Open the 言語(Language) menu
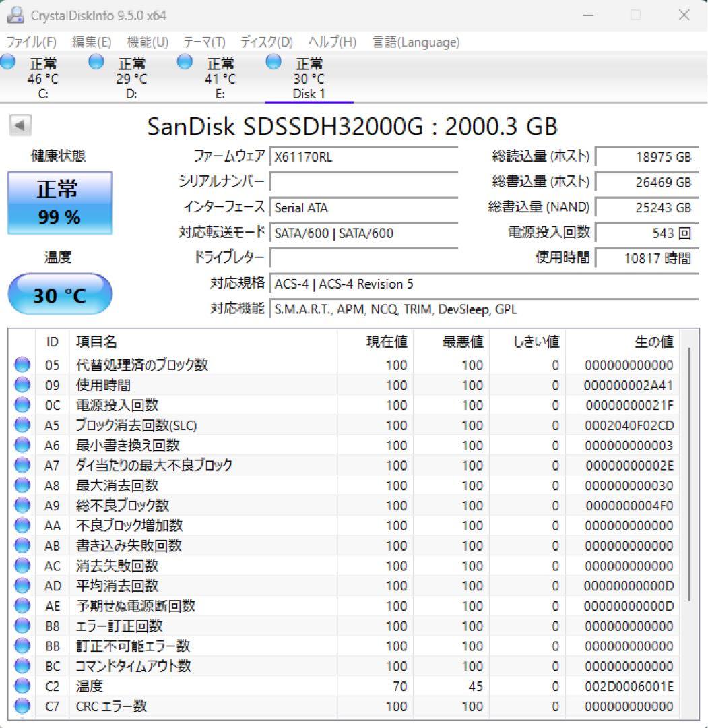The image size is (708, 728). [x=416, y=41]
